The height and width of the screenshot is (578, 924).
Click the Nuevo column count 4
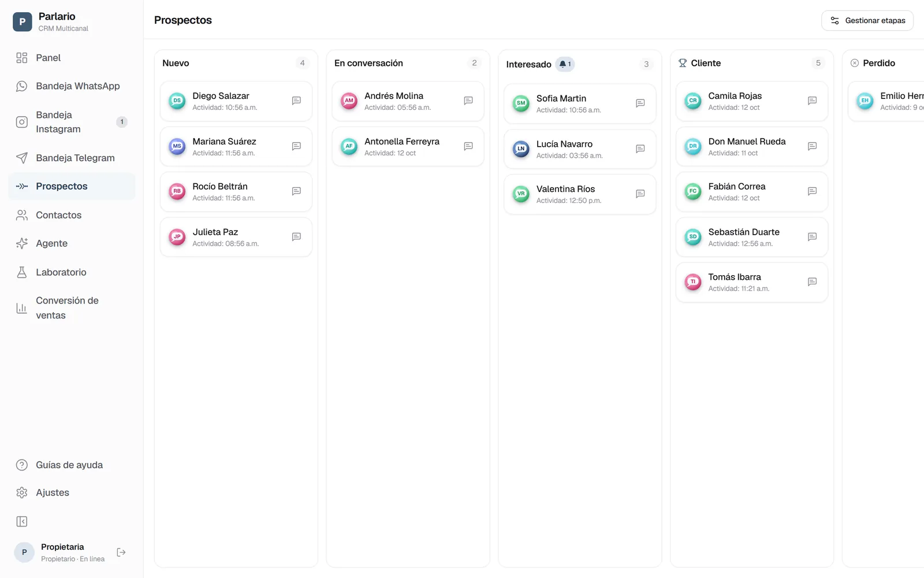(302, 63)
